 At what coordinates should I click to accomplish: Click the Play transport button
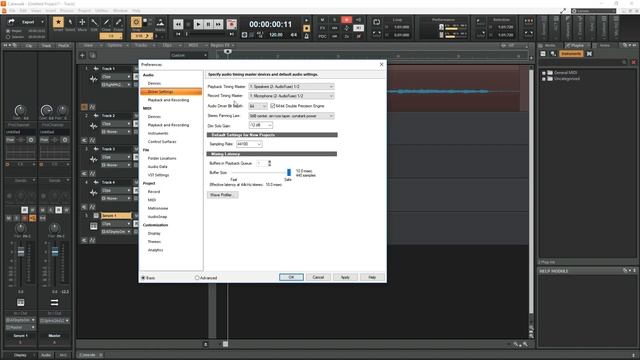198,24
